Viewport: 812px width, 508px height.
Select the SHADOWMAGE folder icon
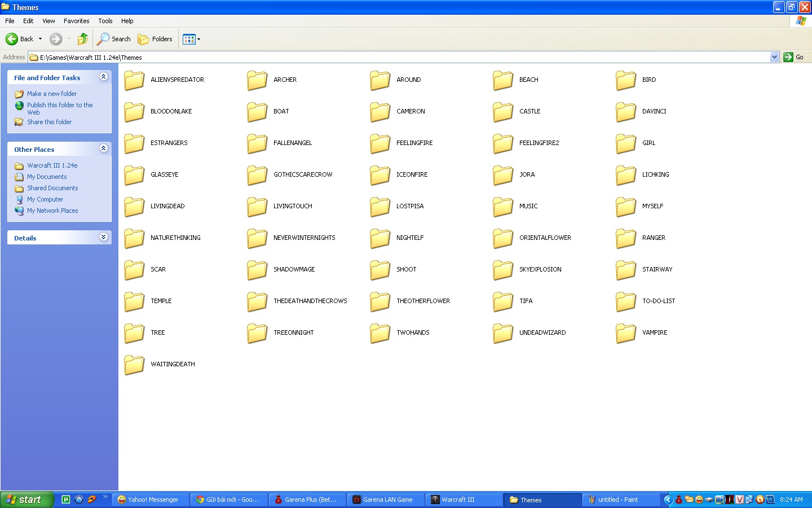pyautogui.click(x=257, y=270)
